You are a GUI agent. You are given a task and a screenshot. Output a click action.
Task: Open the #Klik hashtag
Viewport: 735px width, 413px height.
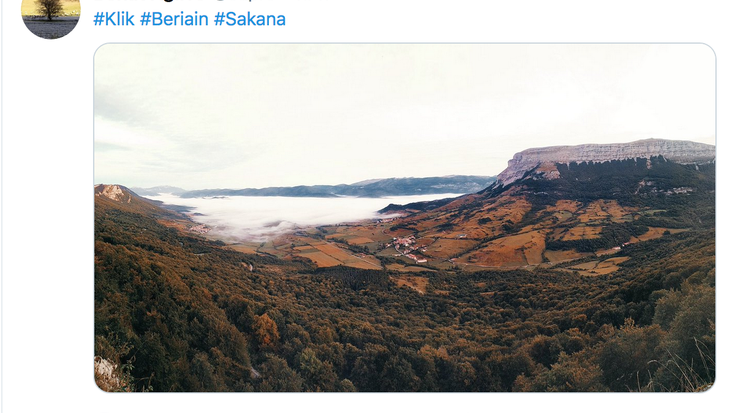[x=113, y=19]
